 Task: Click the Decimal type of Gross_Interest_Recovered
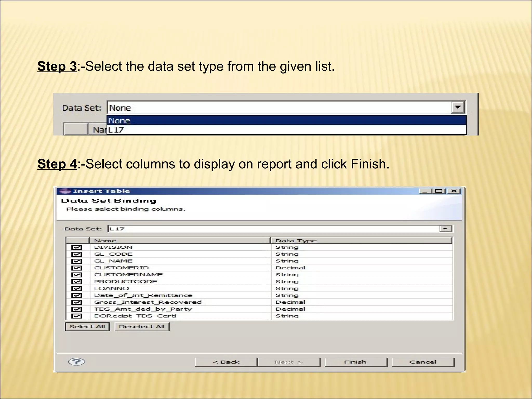290,302
